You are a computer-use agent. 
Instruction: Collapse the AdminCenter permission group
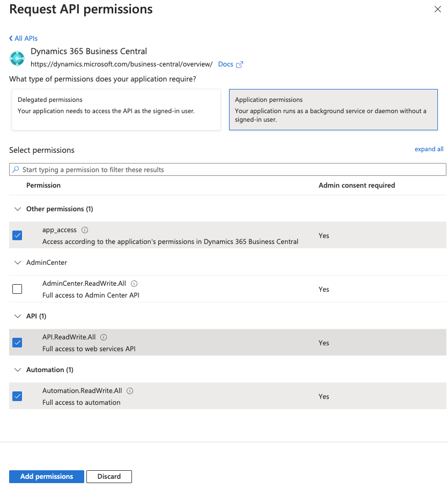pyautogui.click(x=18, y=263)
